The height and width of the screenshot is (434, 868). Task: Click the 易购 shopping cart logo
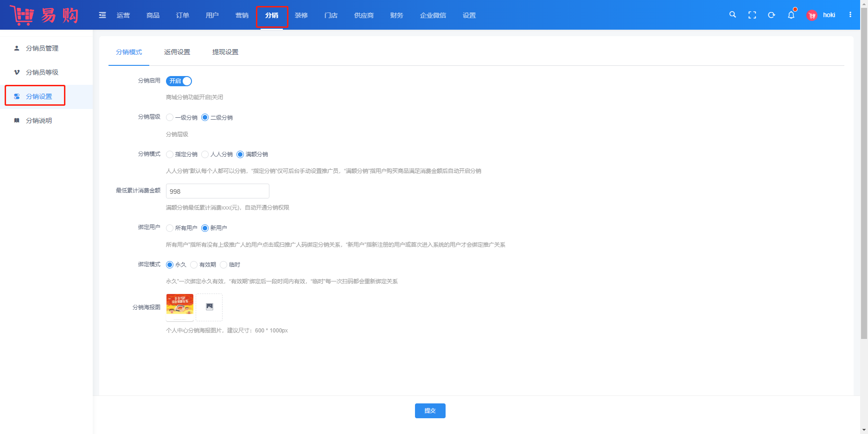coord(44,15)
